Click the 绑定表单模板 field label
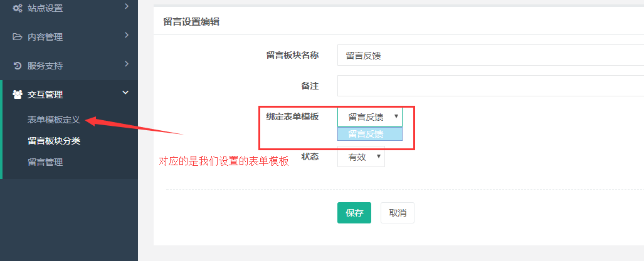The width and height of the screenshot is (644, 261). [x=293, y=116]
